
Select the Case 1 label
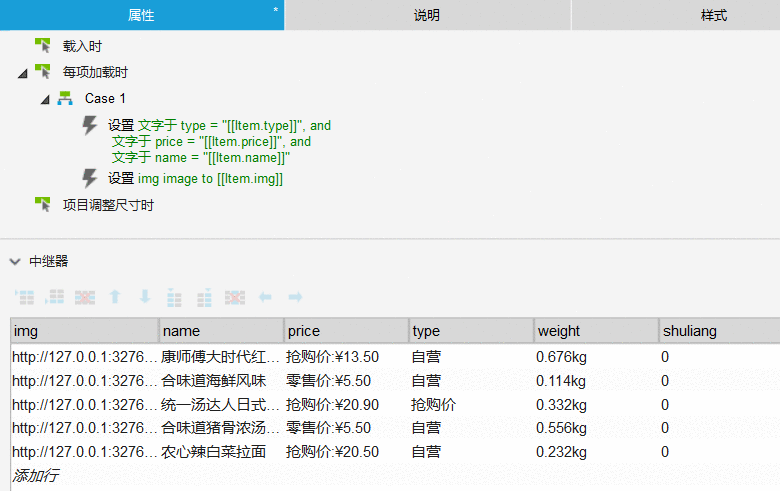click(x=105, y=98)
